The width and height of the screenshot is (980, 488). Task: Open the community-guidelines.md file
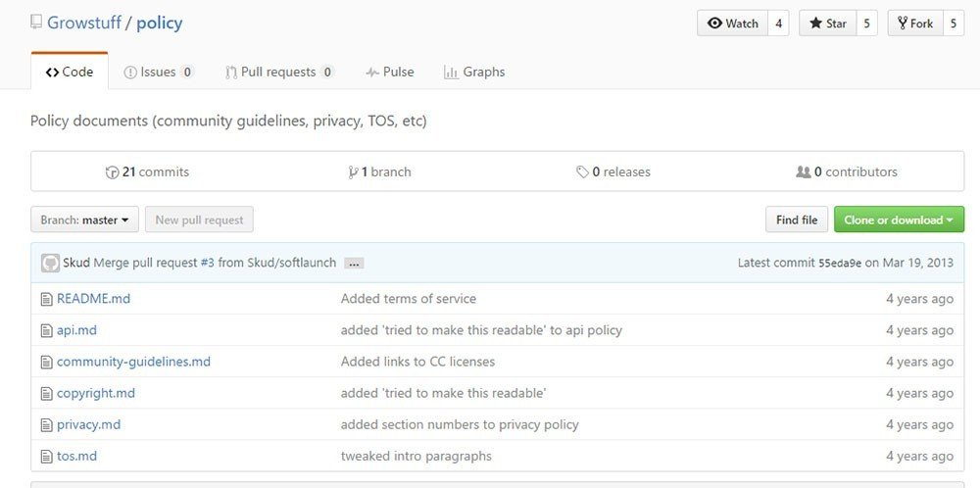pos(133,362)
